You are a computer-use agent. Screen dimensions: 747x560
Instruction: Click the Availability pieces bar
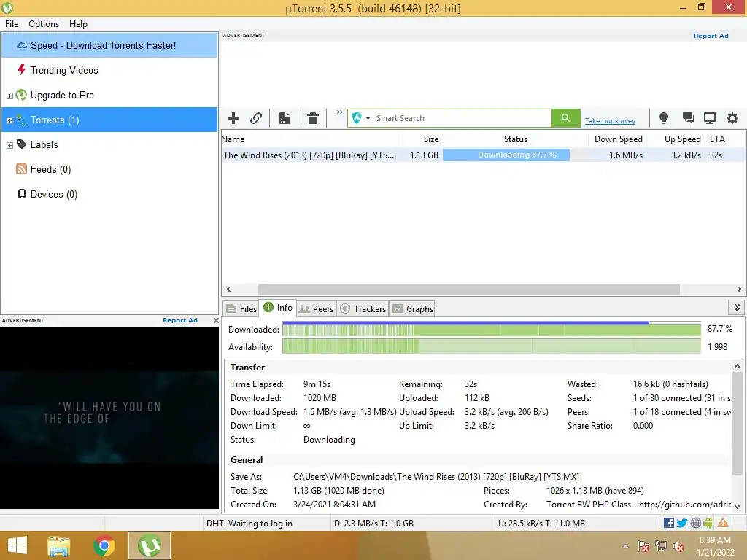(x=491, y=346)
